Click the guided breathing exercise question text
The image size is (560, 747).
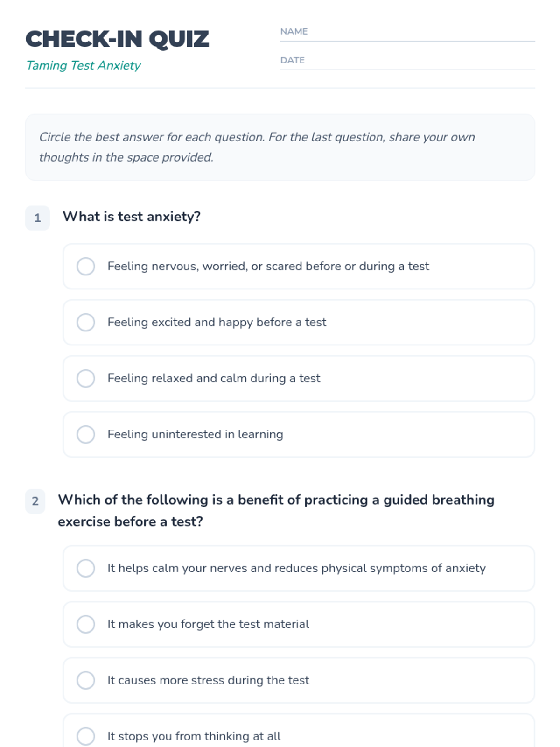coord(275,510)
